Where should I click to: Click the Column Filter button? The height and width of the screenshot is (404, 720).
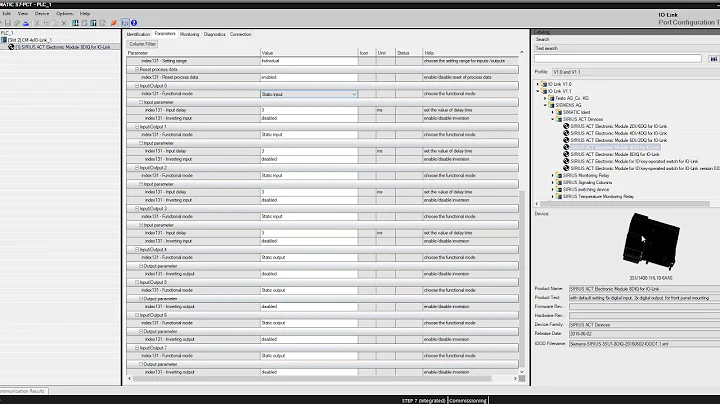(x=142, y=44)
